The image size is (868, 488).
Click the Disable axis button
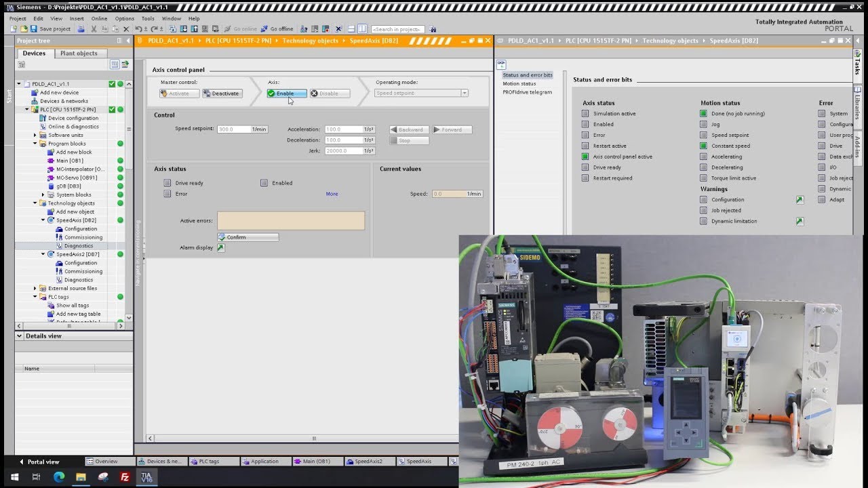330,94
